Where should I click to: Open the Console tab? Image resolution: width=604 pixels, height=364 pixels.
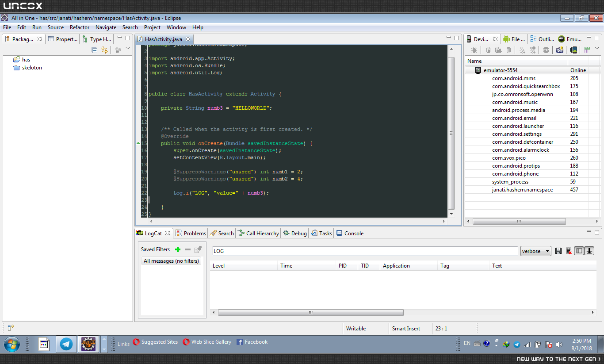click(350, 234)
